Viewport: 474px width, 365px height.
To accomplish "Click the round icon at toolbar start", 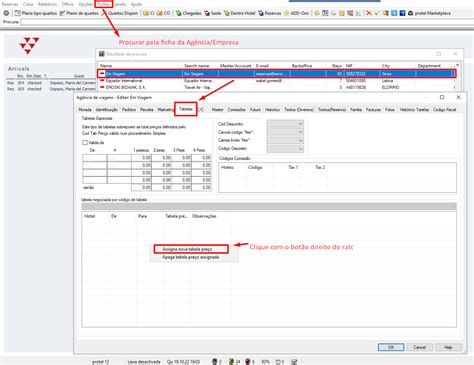I will (x=6, y=13).
